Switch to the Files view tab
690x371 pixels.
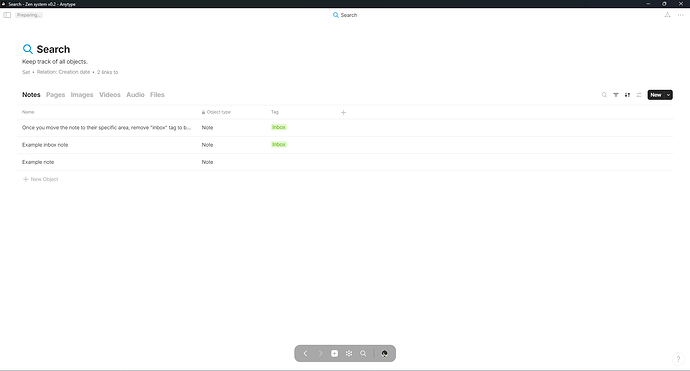click(x=157, y=95)
